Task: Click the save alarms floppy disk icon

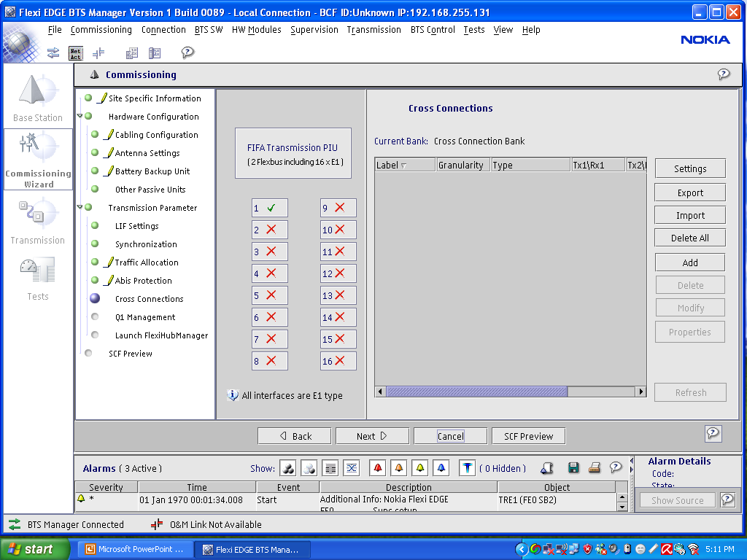Action: tap(573, 468)
